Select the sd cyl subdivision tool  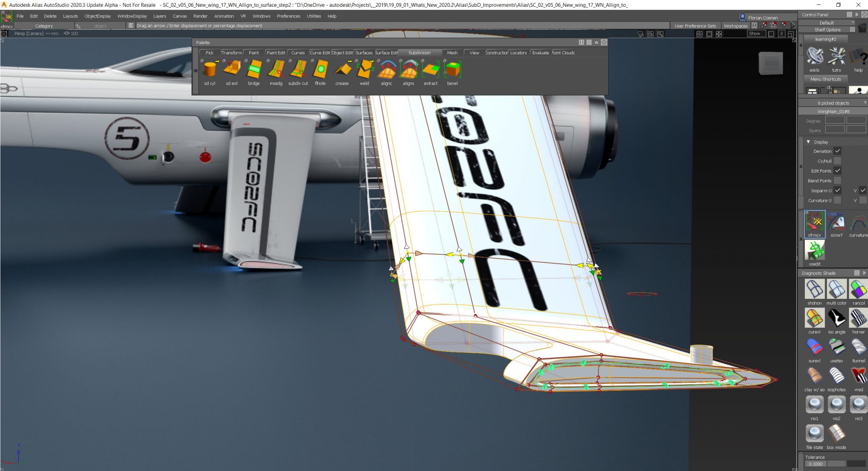tap(209, 70)
